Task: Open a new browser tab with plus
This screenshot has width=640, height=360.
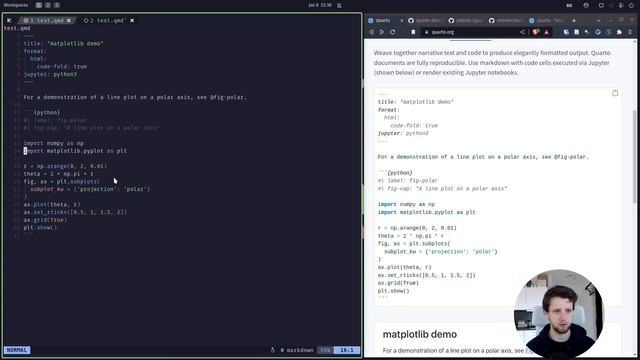Action: (574, 20)
